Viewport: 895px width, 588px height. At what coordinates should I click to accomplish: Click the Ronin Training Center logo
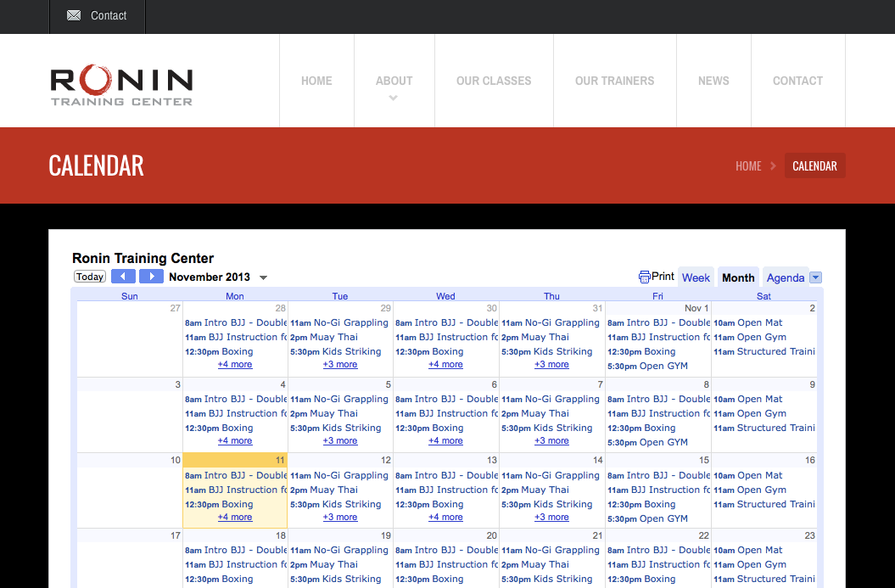[x=121, y=86]
